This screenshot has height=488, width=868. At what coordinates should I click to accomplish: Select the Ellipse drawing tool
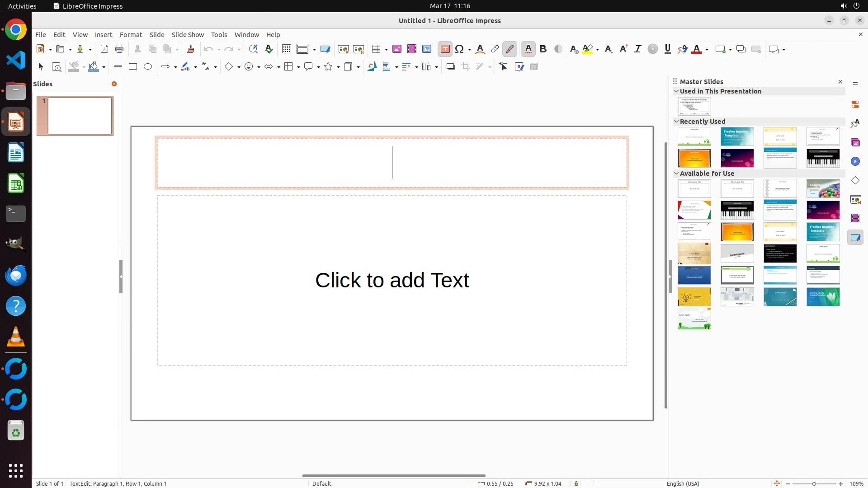(x=148, y=67)
